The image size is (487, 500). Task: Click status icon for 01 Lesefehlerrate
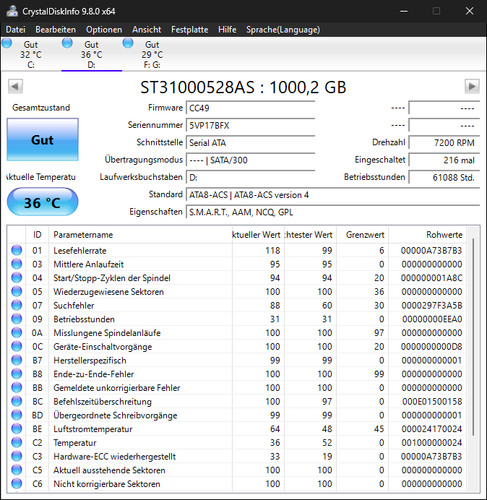(17, 250)
